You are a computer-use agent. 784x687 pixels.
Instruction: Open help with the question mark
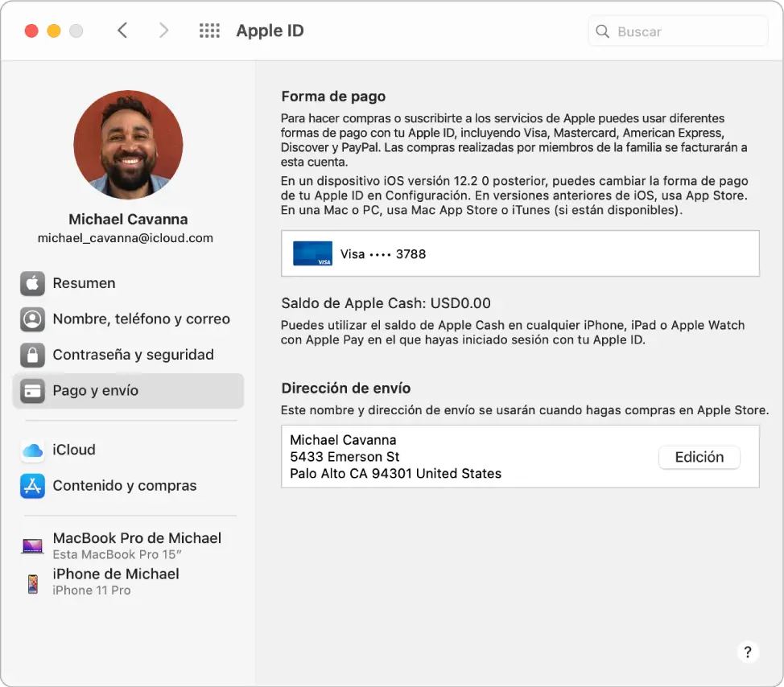(748, 652)
